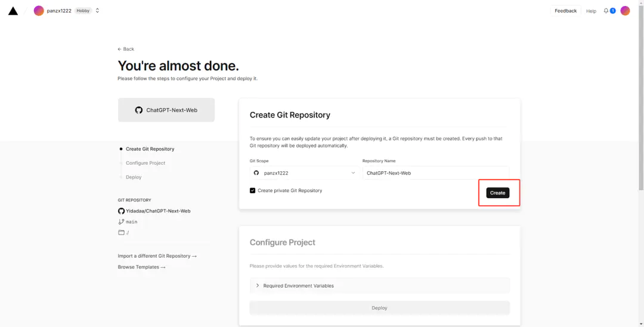
Task: Open user avatar menu at top right
Action: tap(625, 11)
